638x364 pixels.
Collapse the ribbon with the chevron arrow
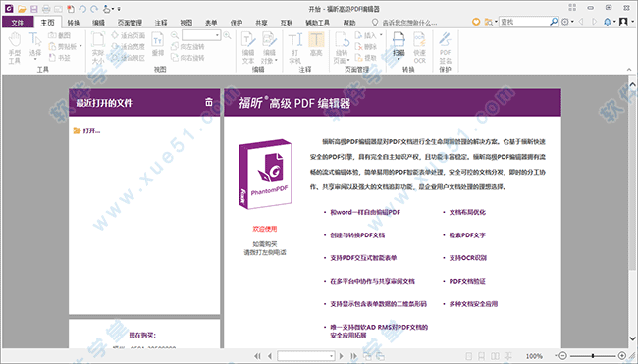click(629, 70)
